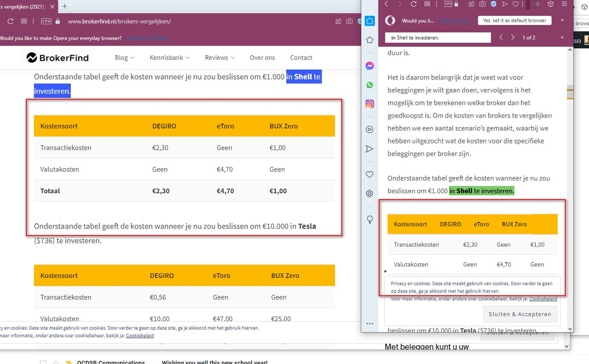Viewport: 589px width, 364px height.
Task: Click heart bookmark icon in front window address bar
Action: coord(516,4)
